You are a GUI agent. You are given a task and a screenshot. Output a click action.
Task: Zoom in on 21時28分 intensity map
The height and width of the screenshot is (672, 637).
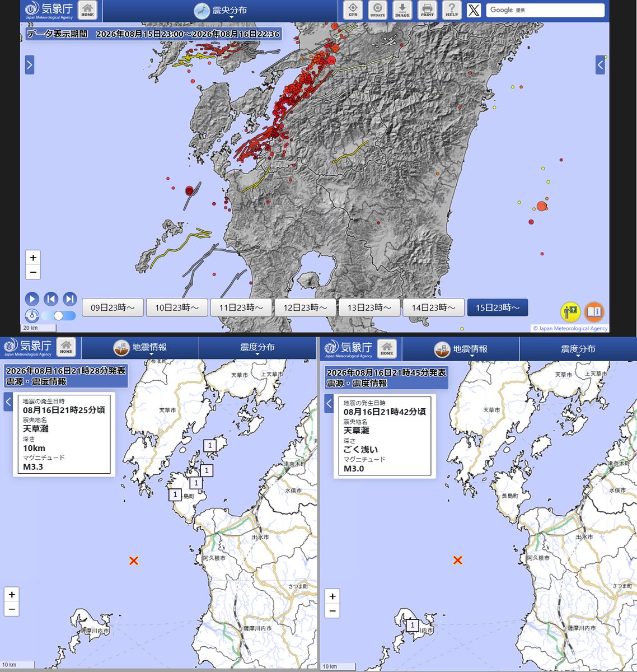coord(12,594)
